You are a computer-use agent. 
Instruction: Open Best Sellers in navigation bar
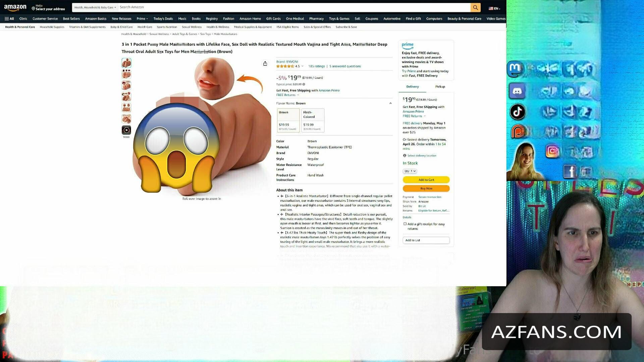71,19
